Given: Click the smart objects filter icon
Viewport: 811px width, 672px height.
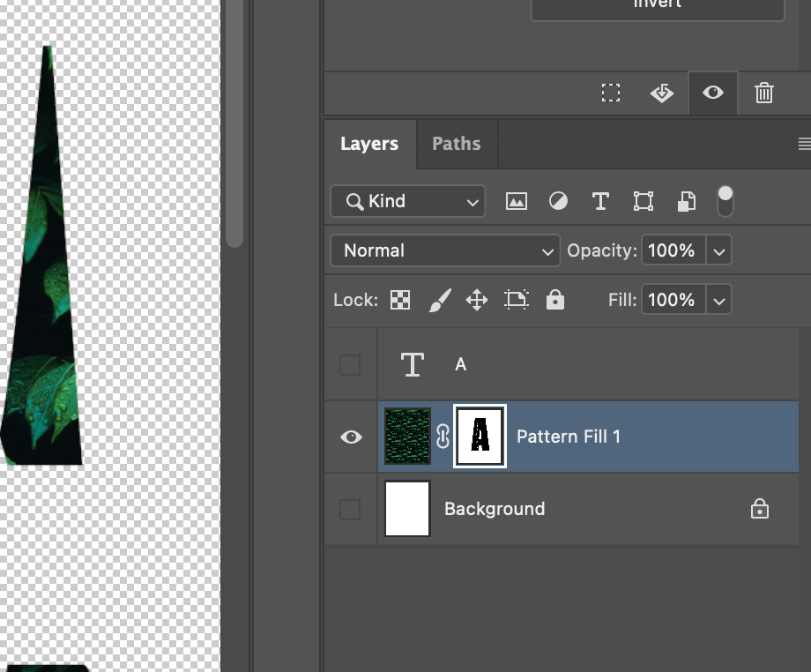Looking at the screenshot, I should pyautogui.click(x=686, y=201).
